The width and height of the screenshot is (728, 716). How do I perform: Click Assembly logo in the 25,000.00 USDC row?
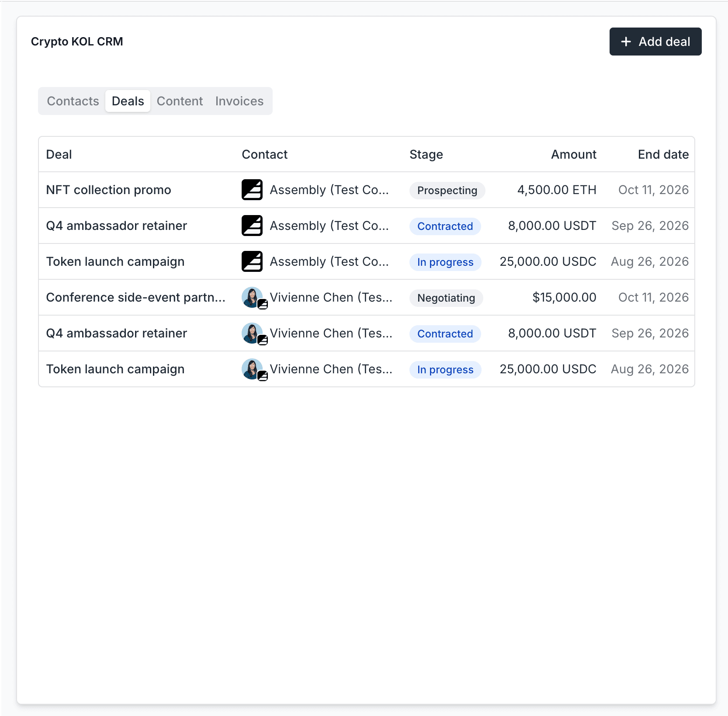(x=252, y=261)
